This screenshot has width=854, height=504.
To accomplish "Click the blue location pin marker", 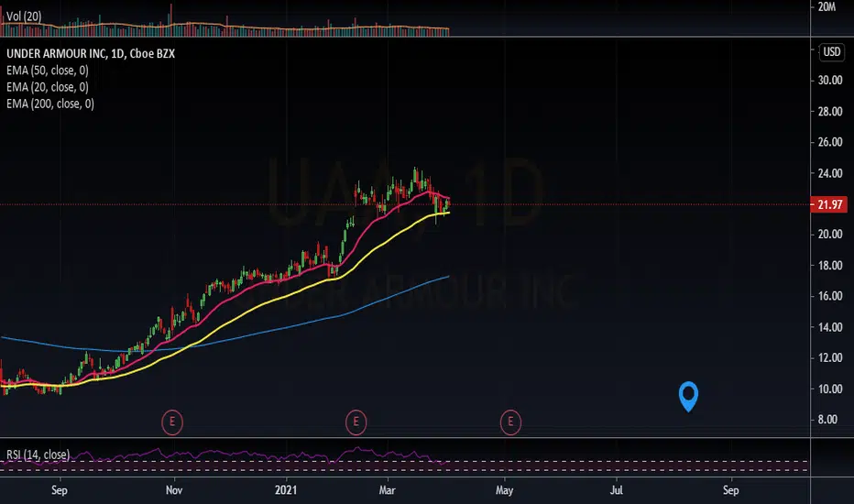I will pos(688,396).
